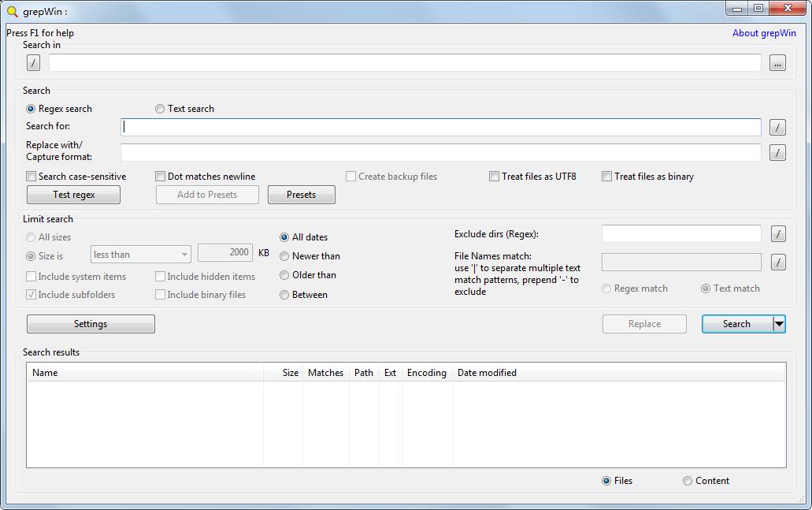812x510 pixels.
Task: Close the grepWin window
Action: (788, 9)
